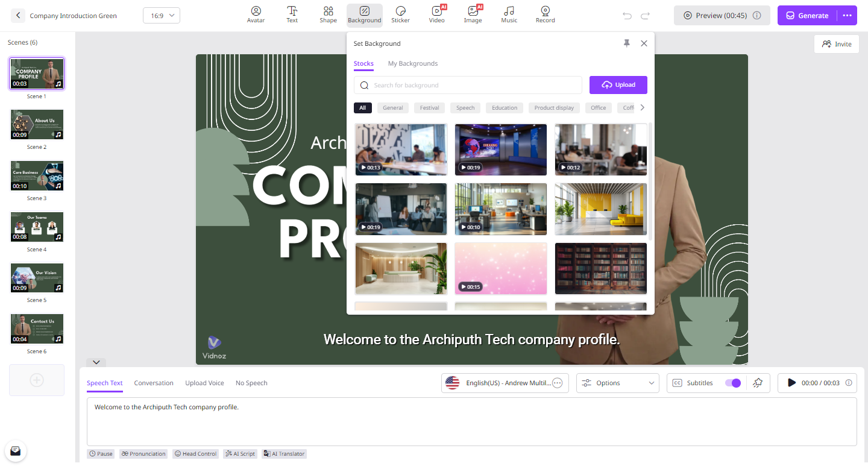
Task: Open the AI Video tool
Action: point(436,15)
